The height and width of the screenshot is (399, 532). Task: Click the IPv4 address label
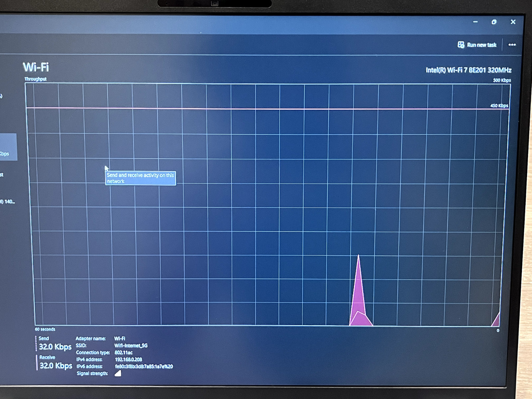click(x=89, y=359)
